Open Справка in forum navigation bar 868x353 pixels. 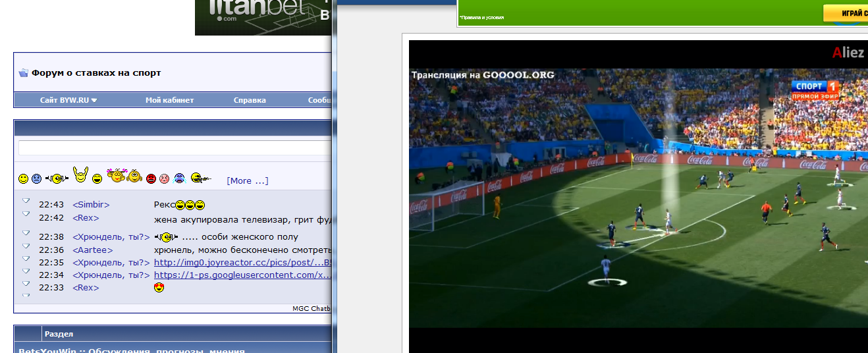(x=250, y=100)
